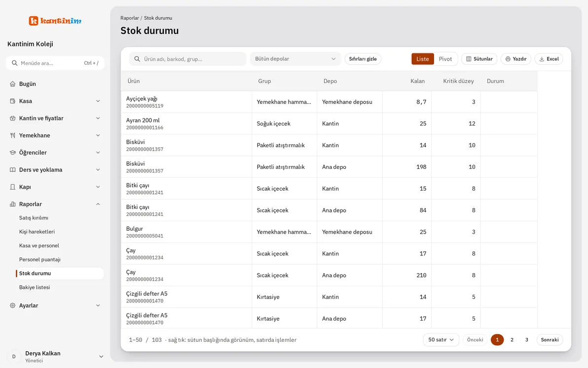Open the 50 satır page size dropdown
This screenshot has width=588, height=368.
[x=441, y=340]
